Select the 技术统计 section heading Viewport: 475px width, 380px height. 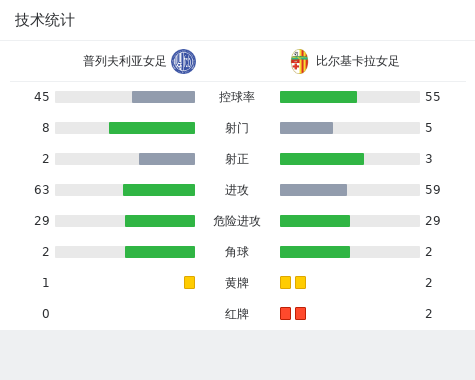point(45,20)
